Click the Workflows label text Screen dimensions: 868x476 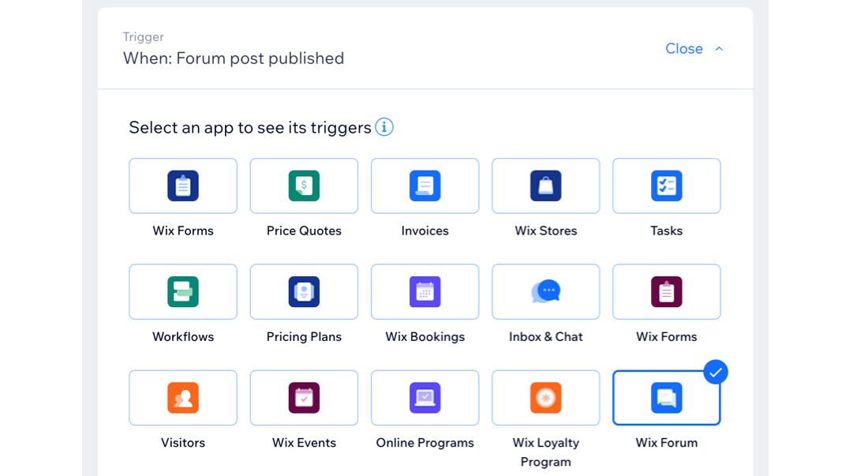coord(183,336)
